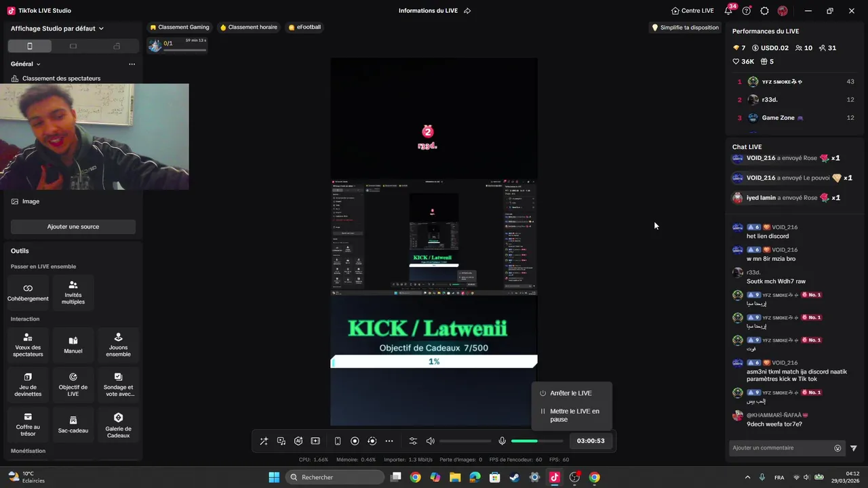The width and height of the screenshot is (868, 488).
Task: Open the Manuel interaction tool
Action: pyautogui.click(x=73, y=345)
